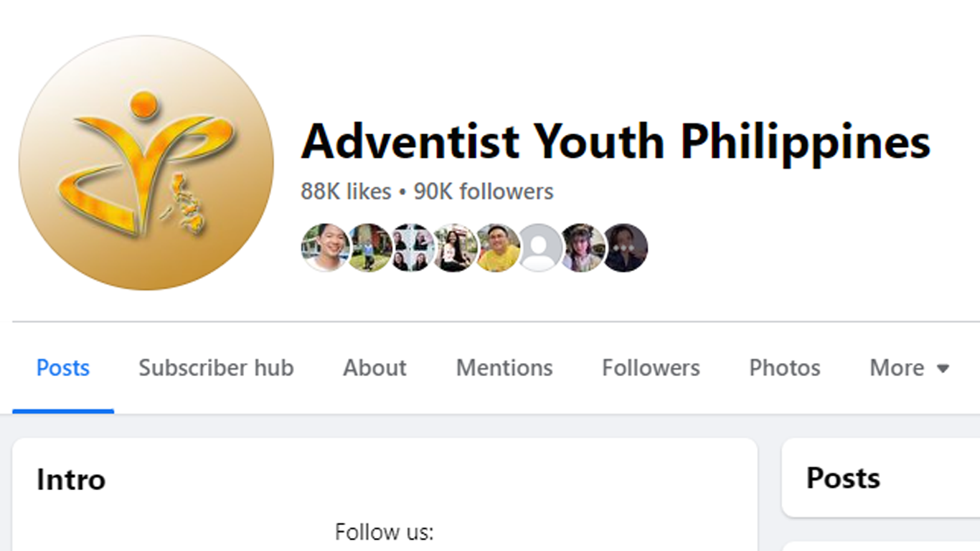Screen dimensions: 980x551
Task: Open the Subscriber hub tab
Action: pyautogui.click(x=216, y=368)
